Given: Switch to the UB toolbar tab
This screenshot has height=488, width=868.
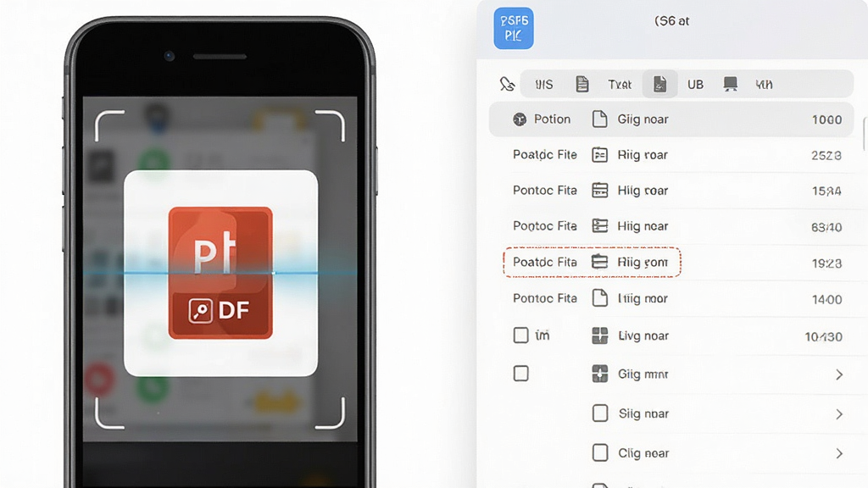Looking at the screenshot, I should 695,85.
